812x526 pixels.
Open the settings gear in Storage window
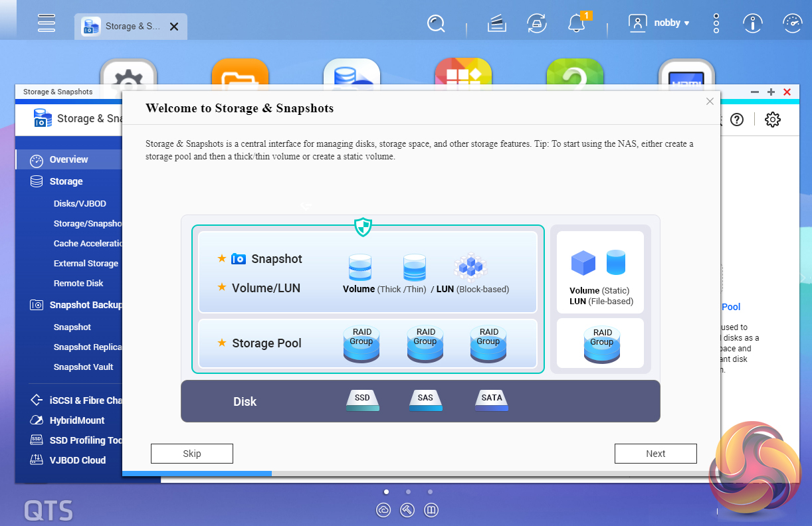tap(772, 120)
